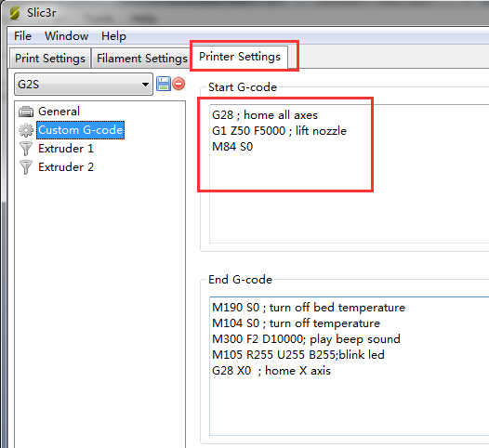This screenshot has height=448, width=489.
Task: Select General in the settings tree
Action: 59,112
